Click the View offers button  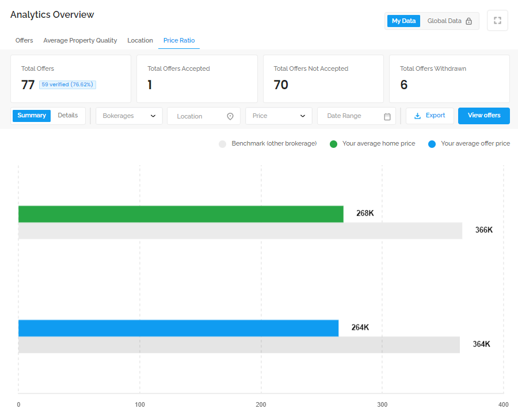click(x=484, y=116)
